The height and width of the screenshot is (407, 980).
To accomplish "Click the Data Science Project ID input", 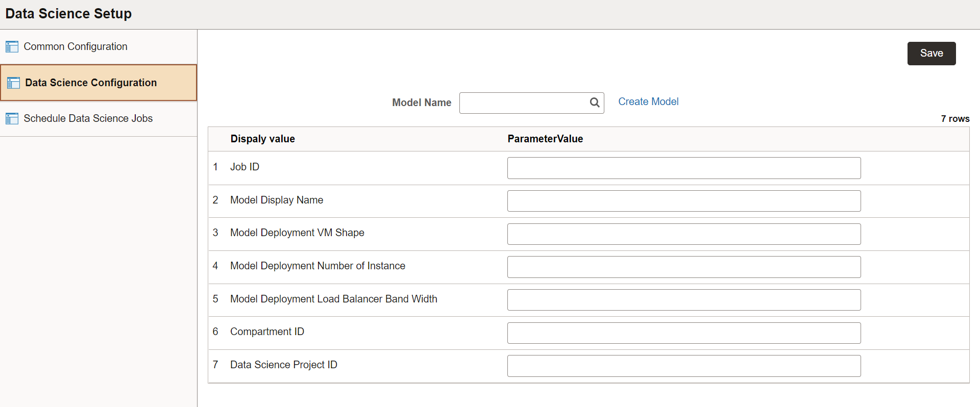I will [x=683, y=366].
